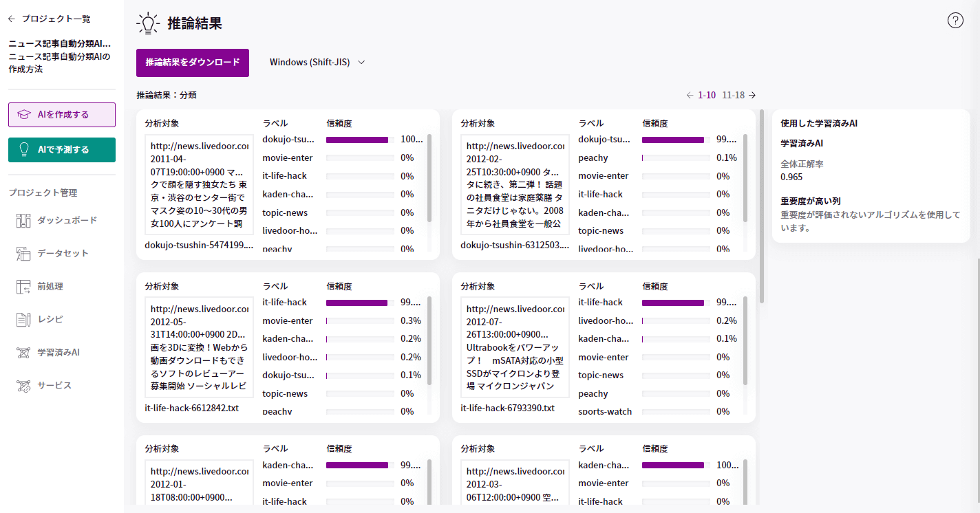Image resolution: width=980 pixels, height=513 pixels.
Task: Open the Preprocessing (前処理) icon
Action: coord(24,287)
